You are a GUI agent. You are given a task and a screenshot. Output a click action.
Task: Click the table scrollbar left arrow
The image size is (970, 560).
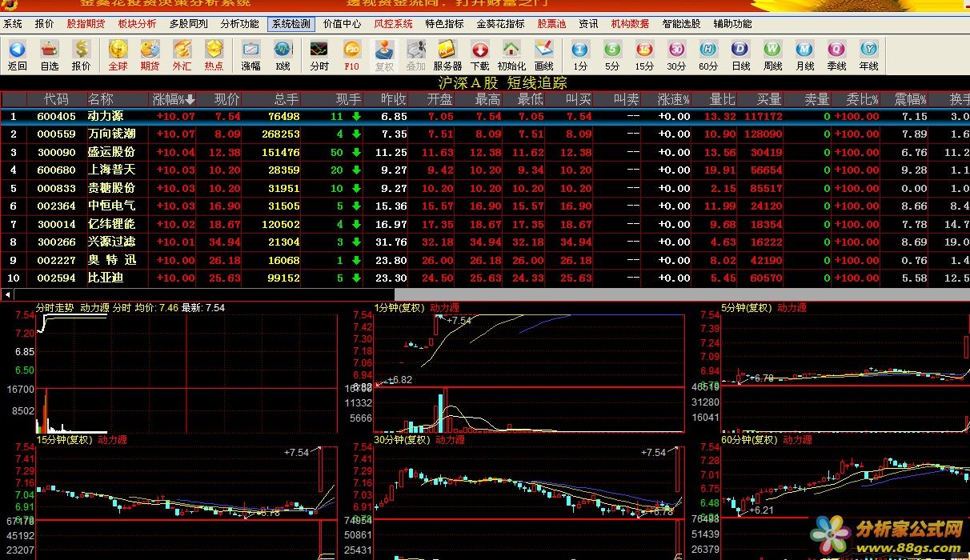pos(7,294)
